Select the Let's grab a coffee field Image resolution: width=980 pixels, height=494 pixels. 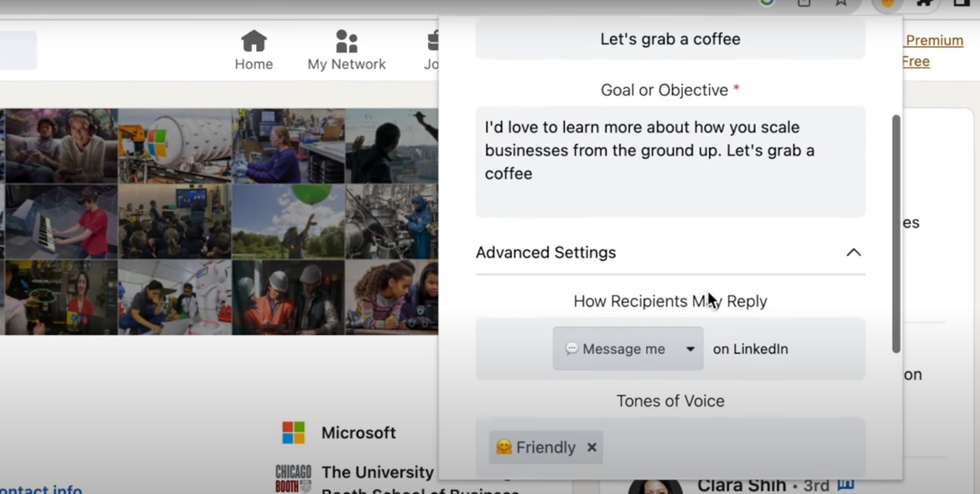pos(670,39)
